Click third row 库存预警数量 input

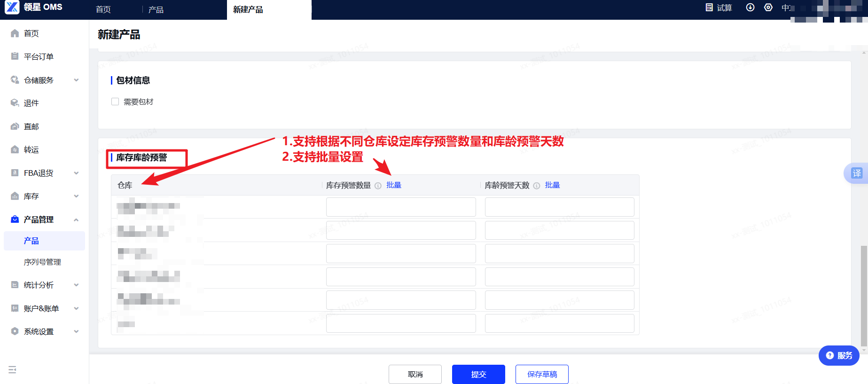[x=401, y=253]
